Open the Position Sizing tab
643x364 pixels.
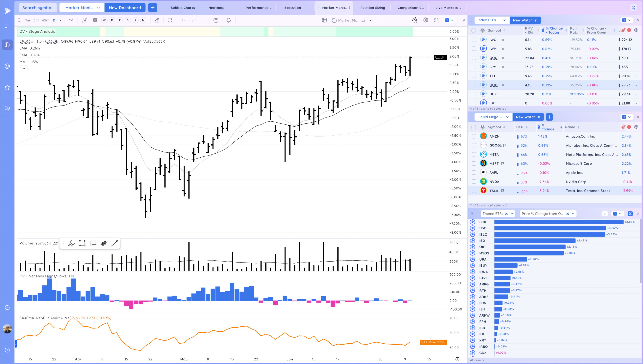(372, 8)
